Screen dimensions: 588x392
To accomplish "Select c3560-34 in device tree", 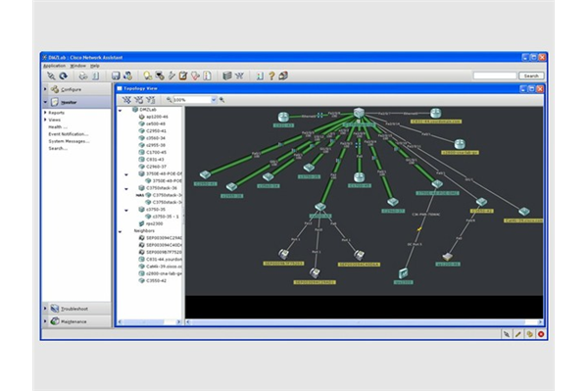I will click(x=156, y=138).
